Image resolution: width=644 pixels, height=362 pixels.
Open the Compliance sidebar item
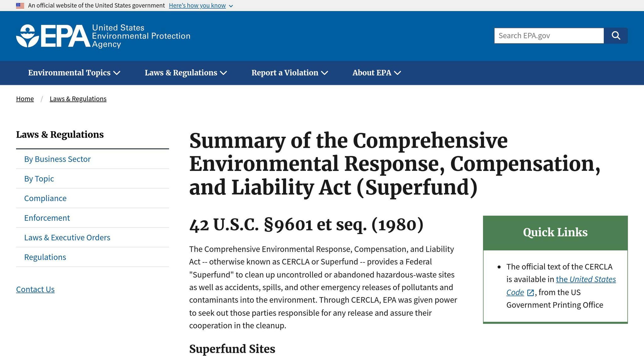[x=92, y=198]
